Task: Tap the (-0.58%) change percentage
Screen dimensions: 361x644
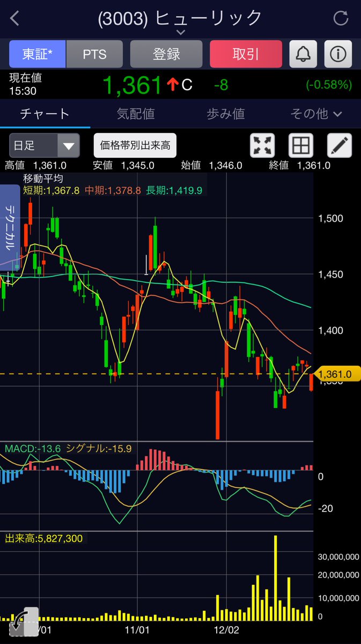Action: (x=329, y=84)
